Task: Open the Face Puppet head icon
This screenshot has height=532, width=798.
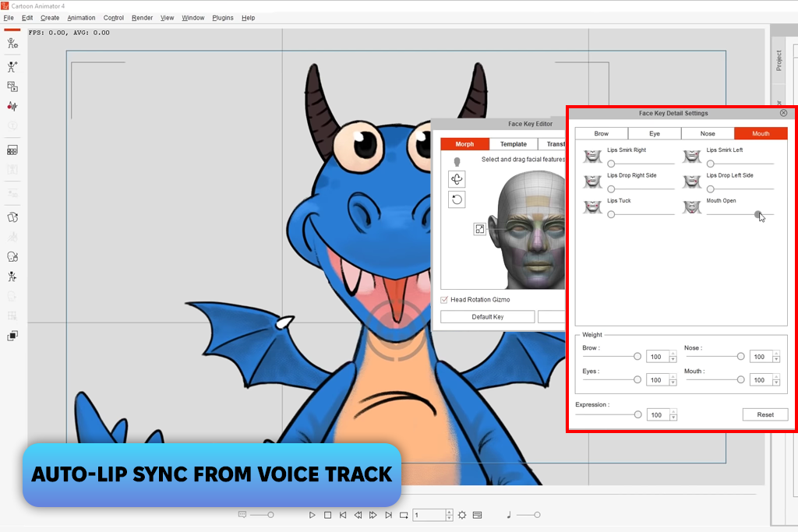Action: pos(12,257)
